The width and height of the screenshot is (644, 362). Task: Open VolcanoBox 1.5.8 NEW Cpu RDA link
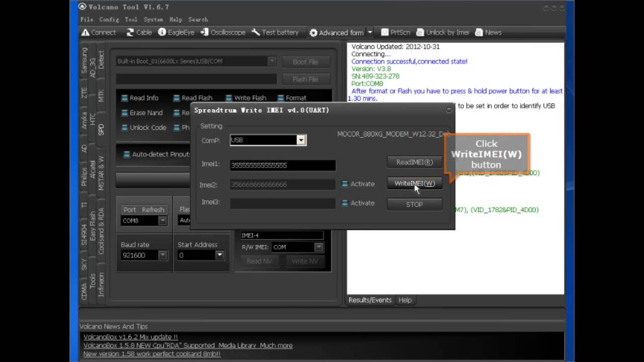coord(188,346)
